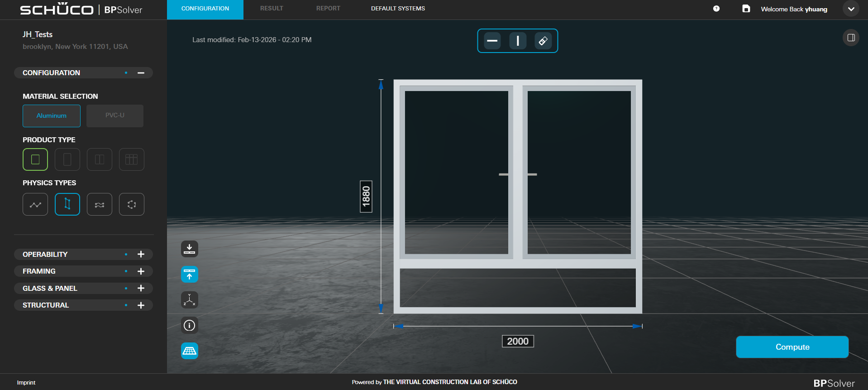Switch to the RESULT tab
Viewport: 868px width, 390px height.
(272, 9)
